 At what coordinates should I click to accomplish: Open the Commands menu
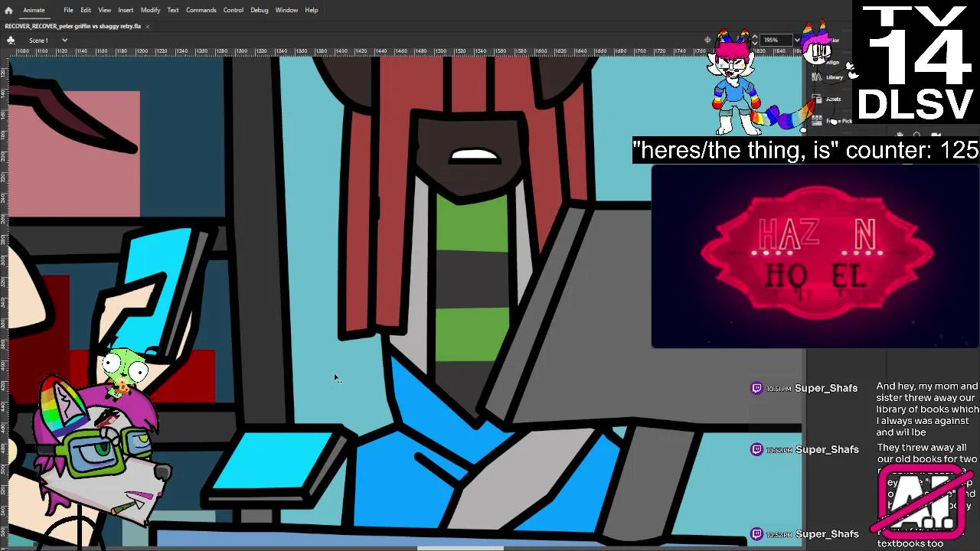tap(201, 10)
